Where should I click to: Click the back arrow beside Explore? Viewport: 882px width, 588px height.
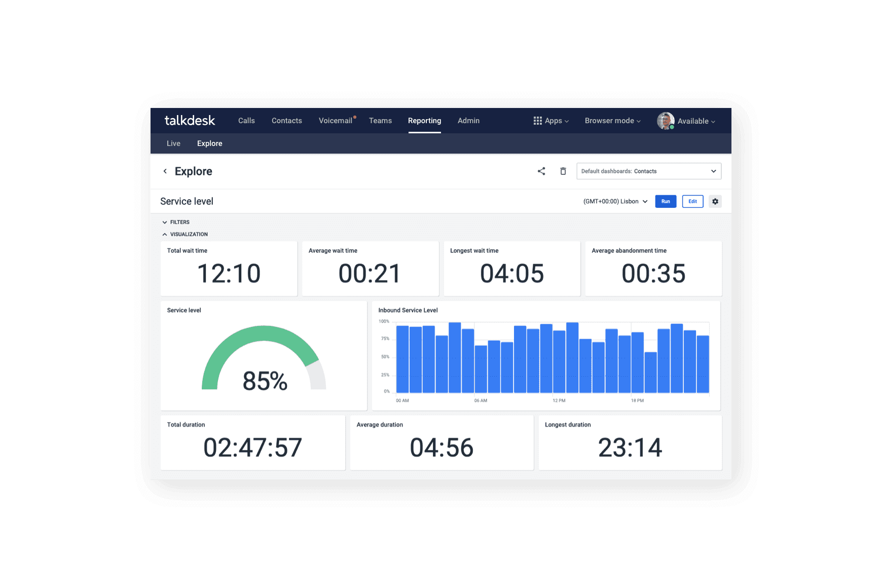pos(165,171)
